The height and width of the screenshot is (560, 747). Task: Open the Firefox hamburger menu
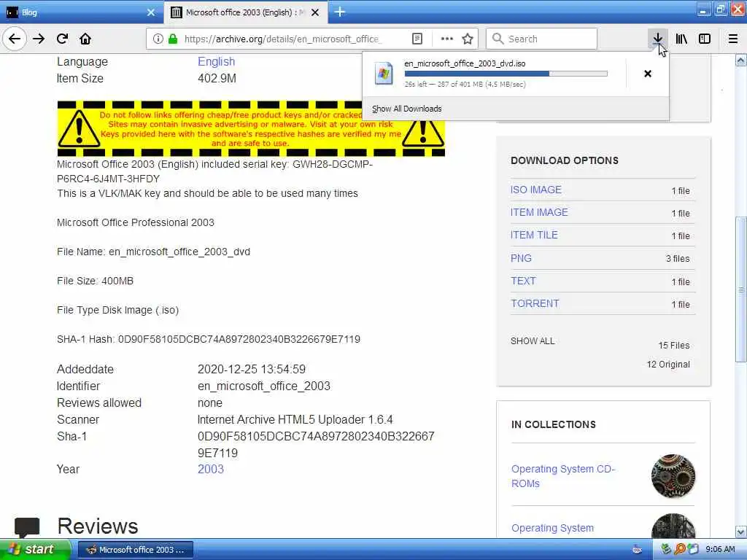pyautogui.click(x=733, y=39)
